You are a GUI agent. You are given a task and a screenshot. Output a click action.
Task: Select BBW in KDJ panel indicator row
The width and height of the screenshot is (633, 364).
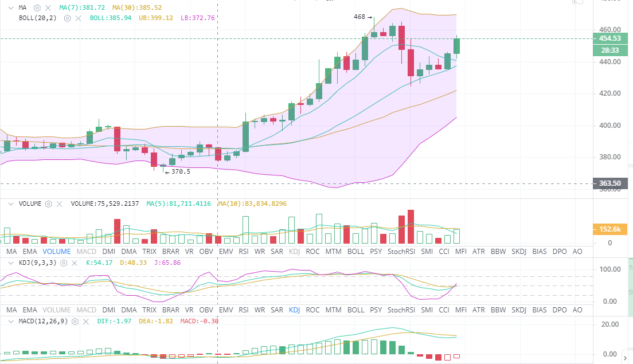(499, 310)
